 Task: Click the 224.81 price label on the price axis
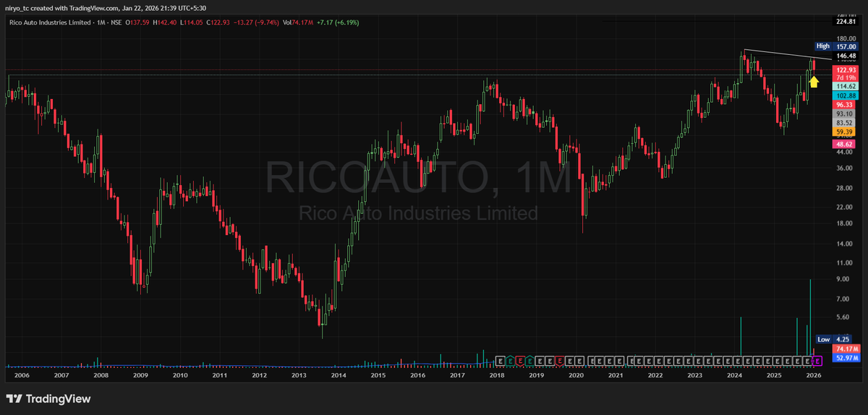click(x=846, y=22)
